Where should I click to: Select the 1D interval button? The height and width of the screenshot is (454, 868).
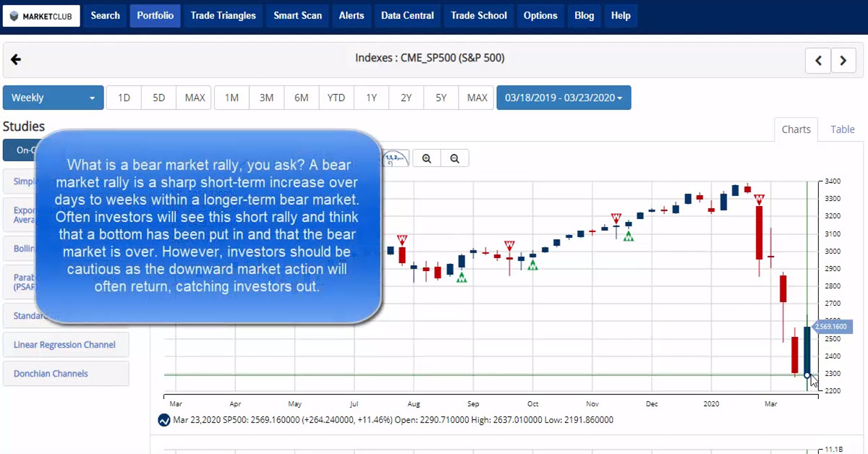124,98
